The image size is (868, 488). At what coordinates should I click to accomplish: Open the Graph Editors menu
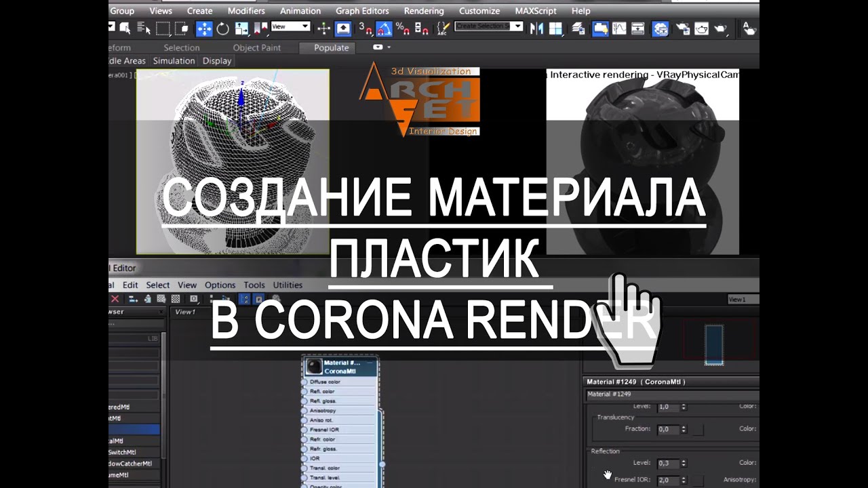point(362,11)
